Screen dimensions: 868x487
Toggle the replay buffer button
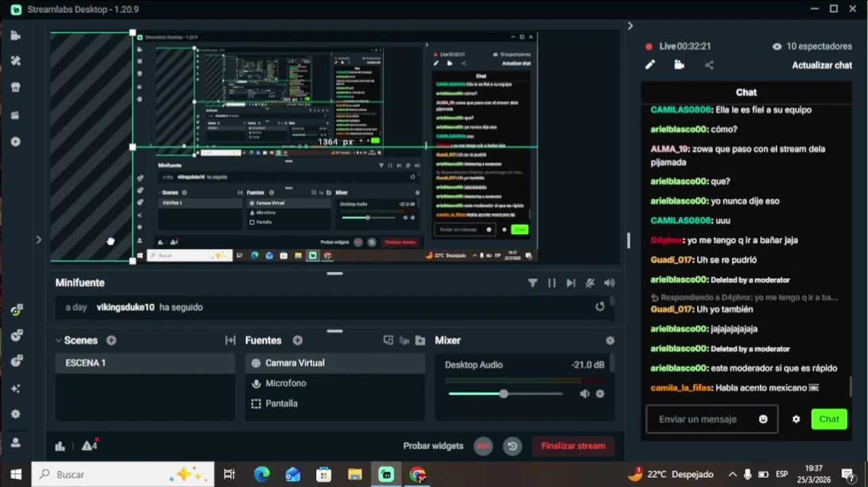click(x=512, y=446)
